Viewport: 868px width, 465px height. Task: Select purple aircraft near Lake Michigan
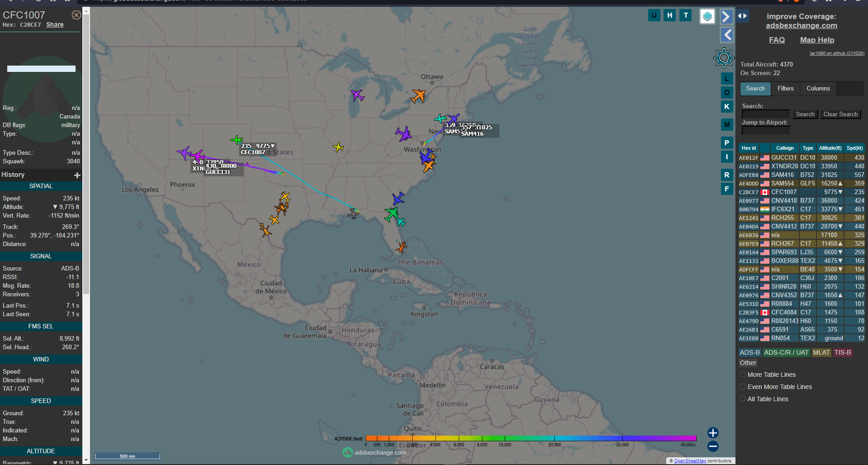pyautogui.click(x=357, y=95)
